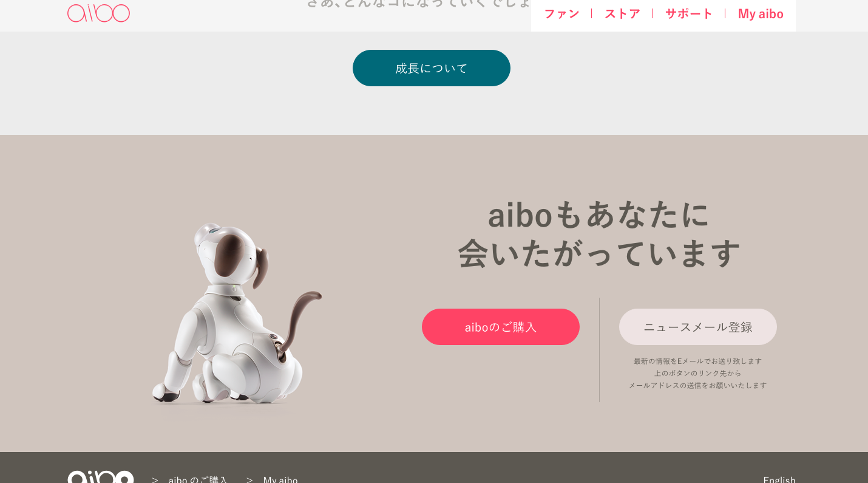Open the footer aibo のご購入 link
This screenshot has height=483, width=868.
coord(198,479)
